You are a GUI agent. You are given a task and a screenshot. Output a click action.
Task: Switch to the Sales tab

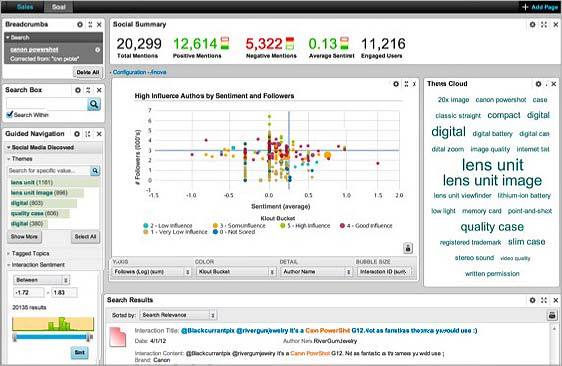tap(25, 7)
